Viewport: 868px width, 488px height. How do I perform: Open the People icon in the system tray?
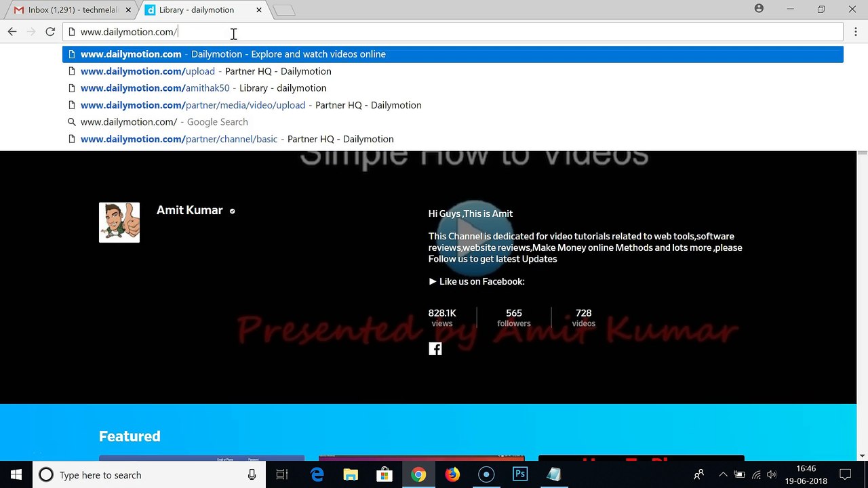click(x=699, y=474)
